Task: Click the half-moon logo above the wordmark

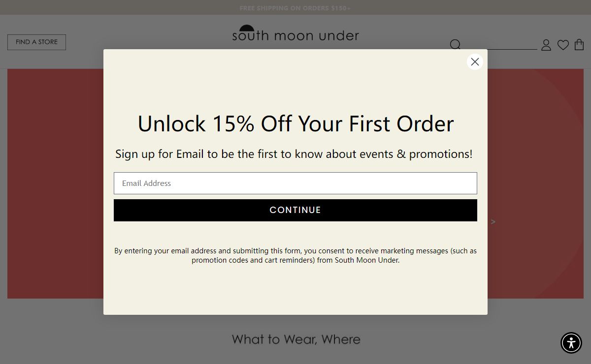Action: click(x=247, y=28)
